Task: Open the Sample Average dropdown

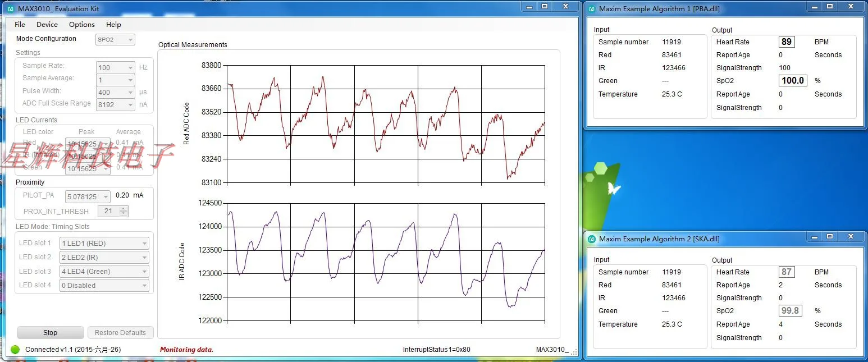Action: point(116,80)
